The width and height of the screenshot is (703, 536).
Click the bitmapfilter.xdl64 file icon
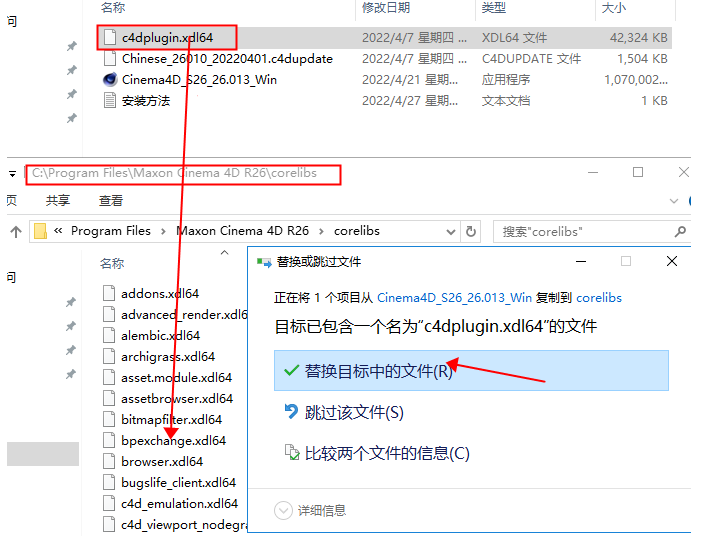coord(109,419)
